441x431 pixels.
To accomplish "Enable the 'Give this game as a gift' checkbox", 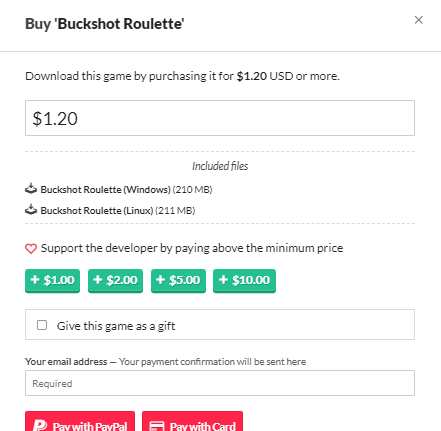I will [x=42, y=325].
